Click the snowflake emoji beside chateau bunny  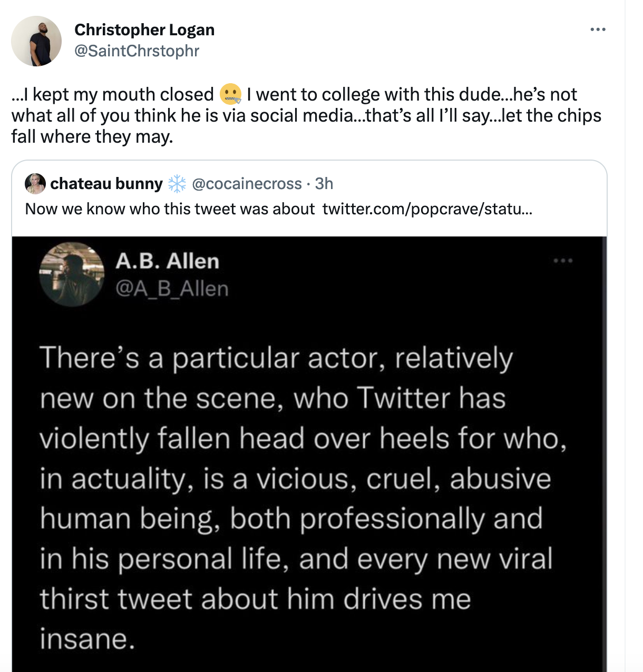177,183
